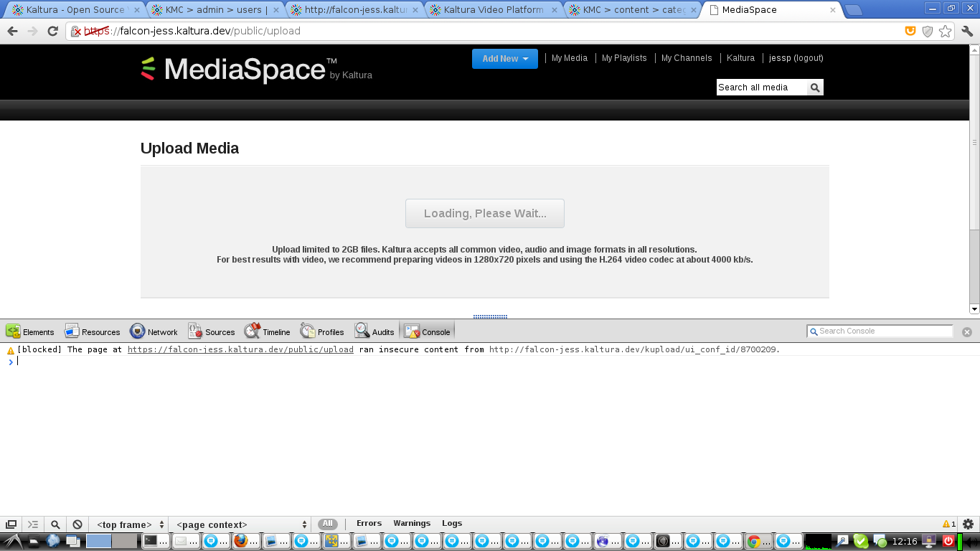Switch to the Kaltura - Open Source tab

pyautogui.click(x=75, y=10)
